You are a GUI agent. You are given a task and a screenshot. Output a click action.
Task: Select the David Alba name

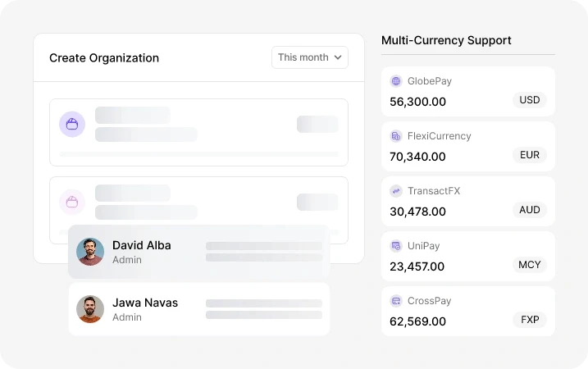[x=142, y=245]
